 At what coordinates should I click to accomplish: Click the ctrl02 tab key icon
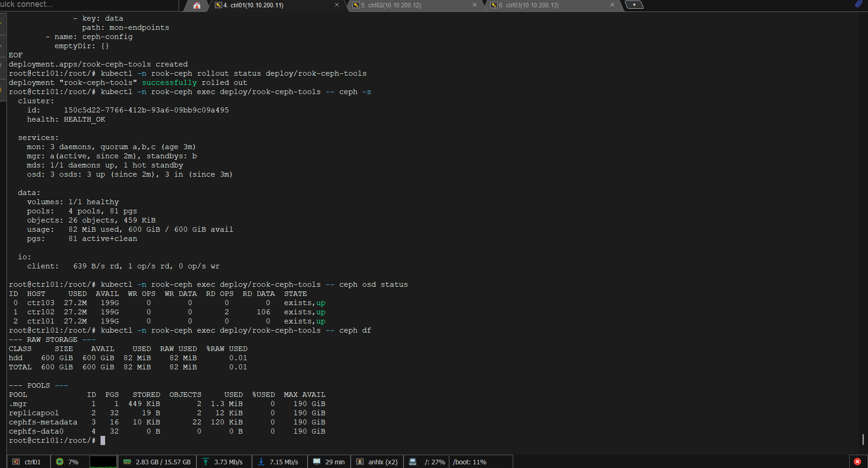[x=356, y=5]
